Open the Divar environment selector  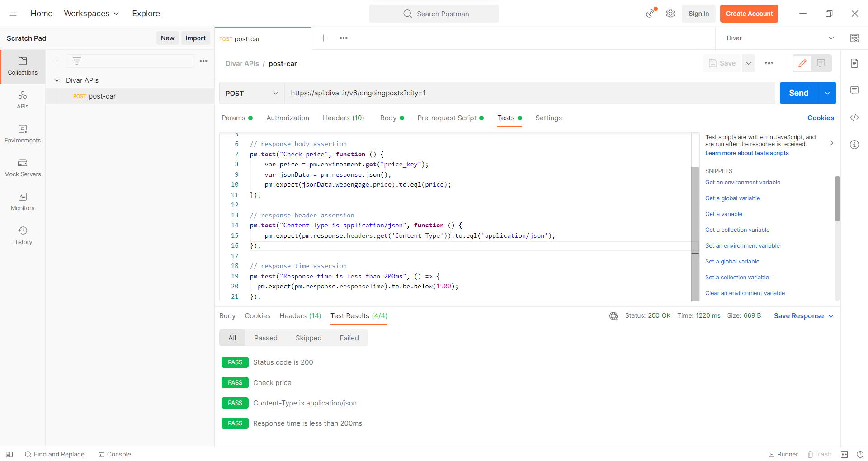coord(780,38)
